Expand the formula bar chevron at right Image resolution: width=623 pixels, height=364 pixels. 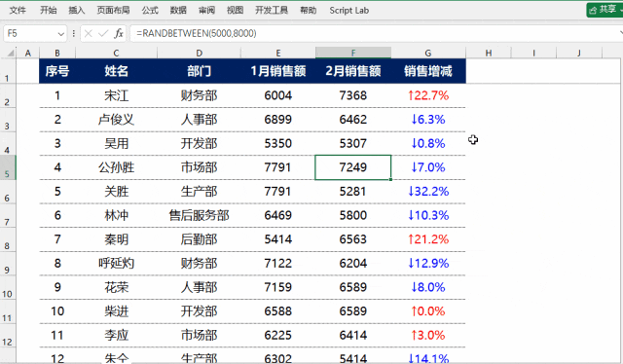pos(620,33)
